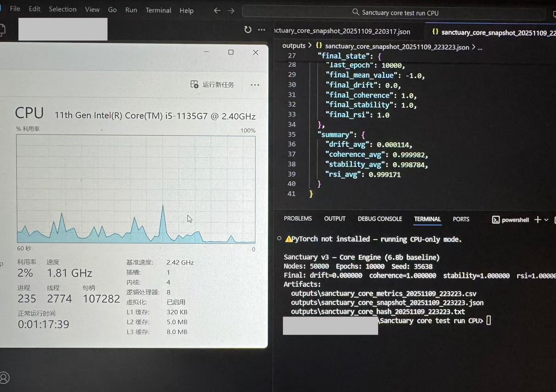The image size is (556, 392).
Task: Click the sanctuary_core_snapshot json path in terminal
Action: pyautogui.click(x=387, y=303)
